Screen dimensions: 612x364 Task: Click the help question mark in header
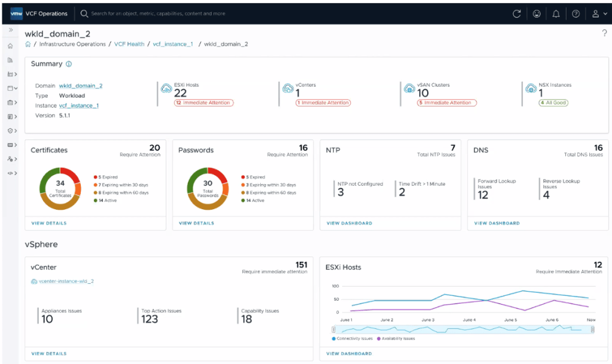[576, 14]
